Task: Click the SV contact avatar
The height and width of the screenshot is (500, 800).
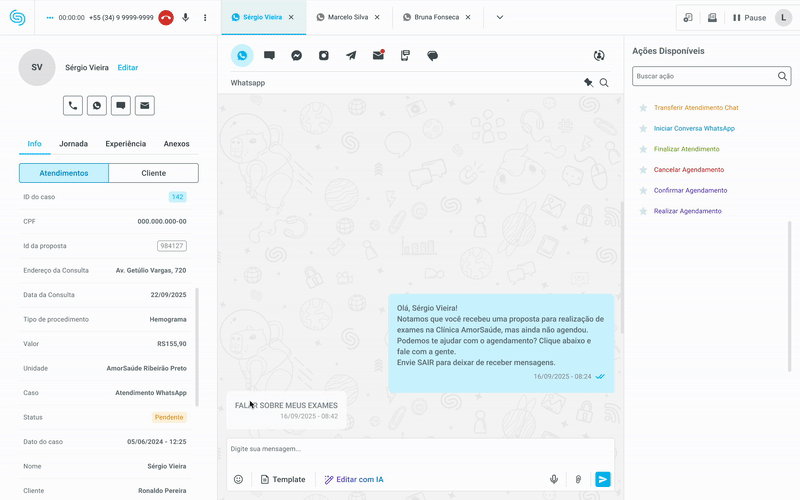Action: click(x=37, y=67)
